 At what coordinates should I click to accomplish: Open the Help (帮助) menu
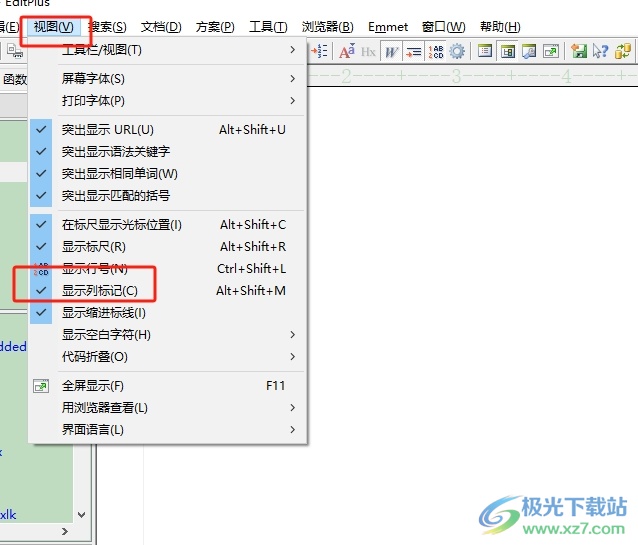(500, 27)
